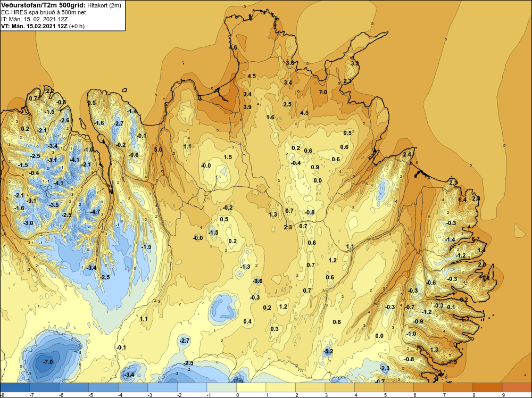Screen dimensions: 532x398
Task: Click the valid time line starting with "VT:"
Action: pos(43,26)
